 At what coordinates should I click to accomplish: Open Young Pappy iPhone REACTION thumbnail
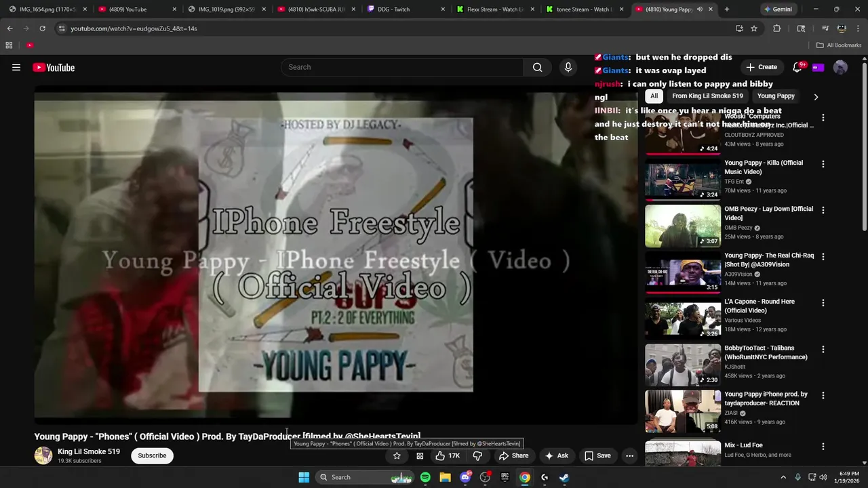click(683, 411)
